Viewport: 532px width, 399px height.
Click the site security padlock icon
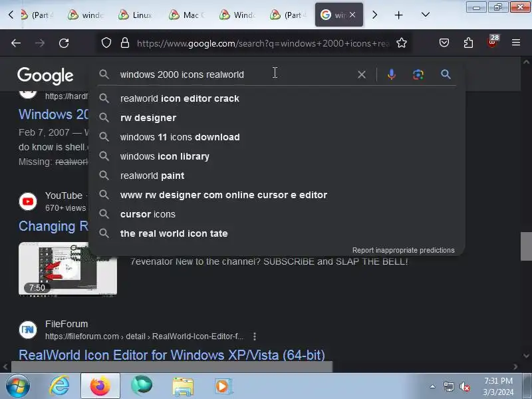(x=125, y=43)
